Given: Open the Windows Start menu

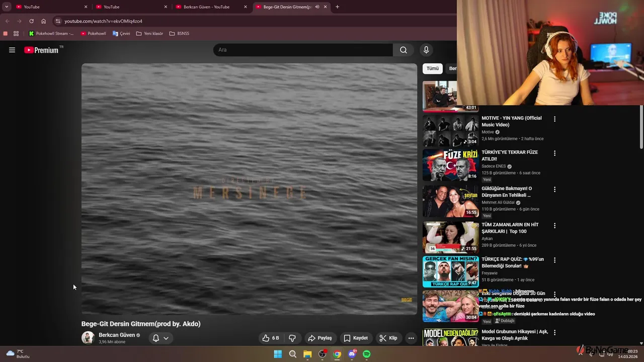Looking at the screenshot, I should tap(278, 354).
